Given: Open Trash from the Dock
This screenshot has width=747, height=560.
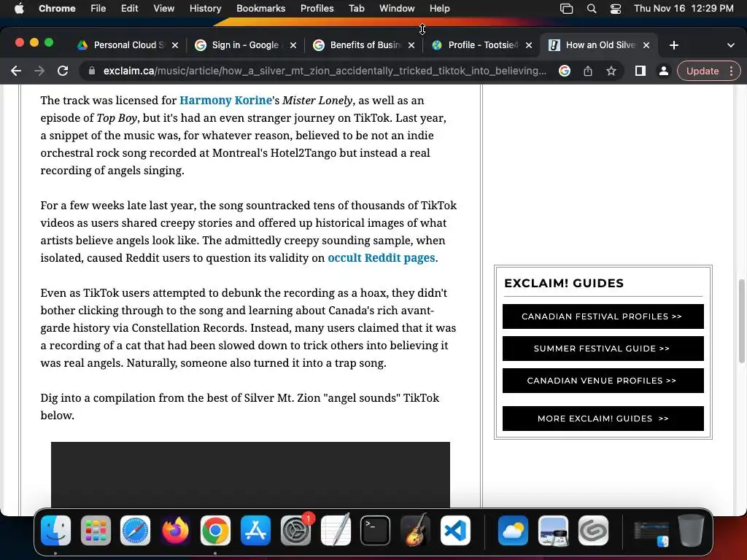Looking at the screenshot, I should (x=692, y=530).
